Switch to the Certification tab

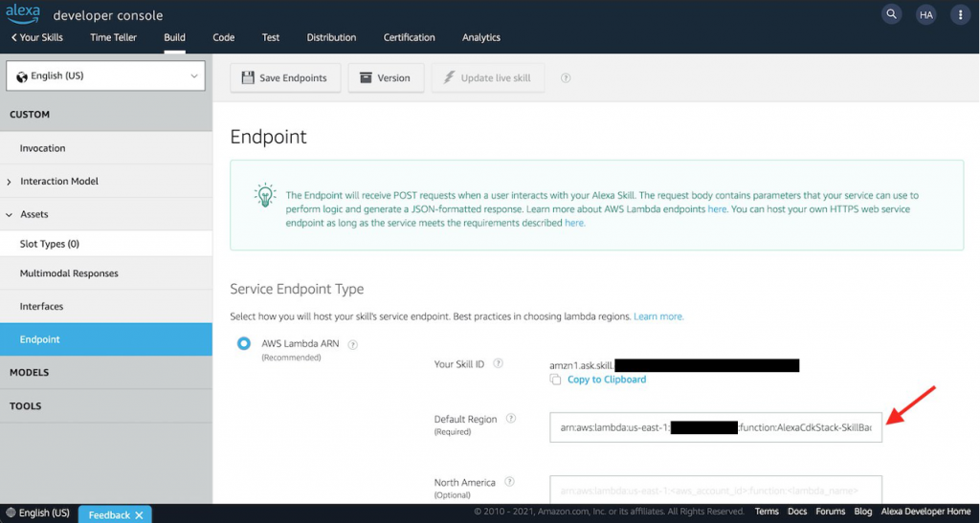pos(409,37)
